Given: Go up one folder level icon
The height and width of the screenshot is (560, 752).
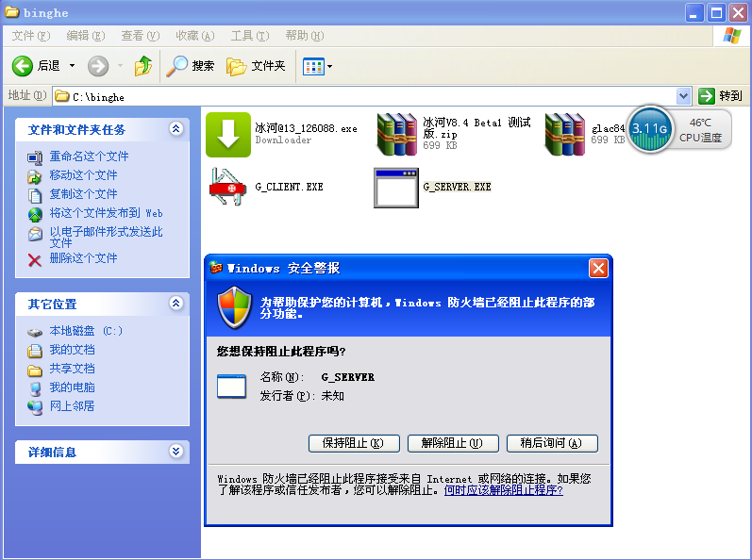Looking at the screenshot, I should pyautogui.click(x=142, y=66).
